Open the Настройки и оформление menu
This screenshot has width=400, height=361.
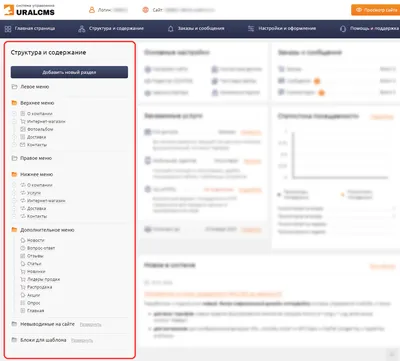tap(282, 29)
